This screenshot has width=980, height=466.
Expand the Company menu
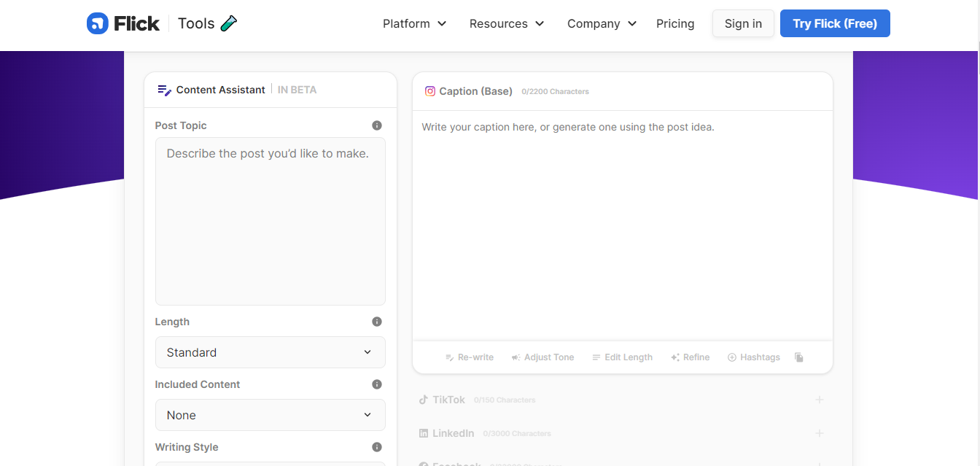[x=602, y=23]
